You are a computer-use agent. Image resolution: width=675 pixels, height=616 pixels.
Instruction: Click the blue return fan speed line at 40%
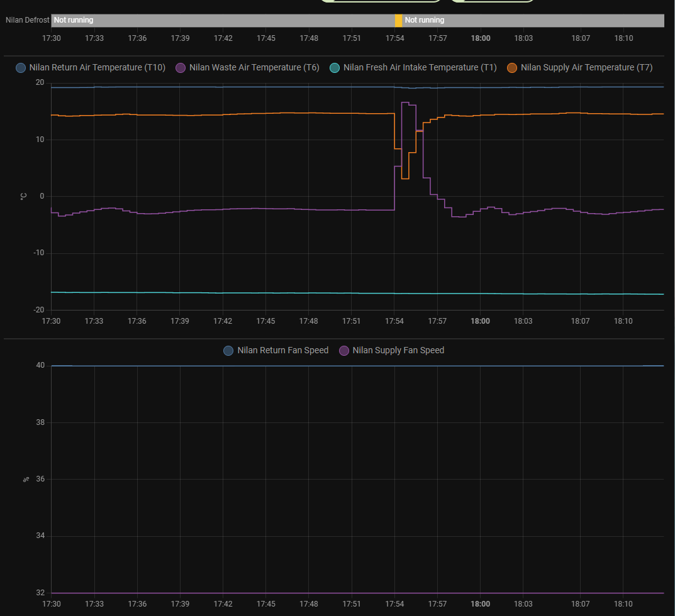tap(315, 366)
